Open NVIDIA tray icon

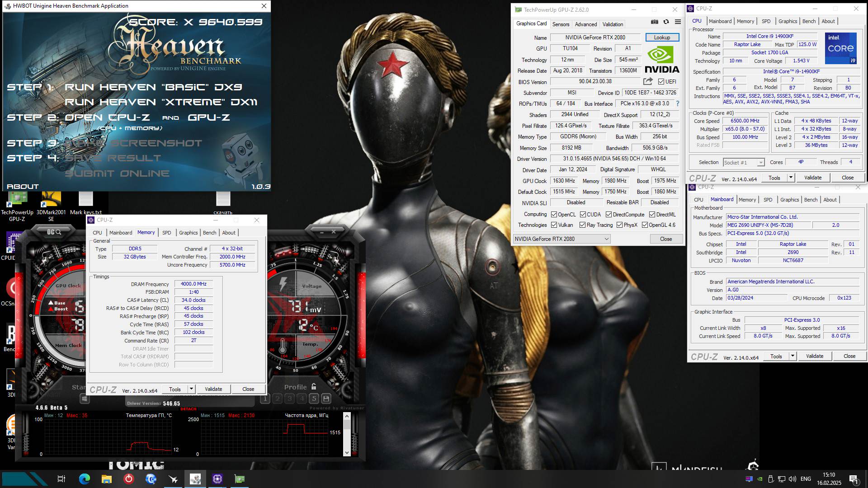click(x=760, y=479)
